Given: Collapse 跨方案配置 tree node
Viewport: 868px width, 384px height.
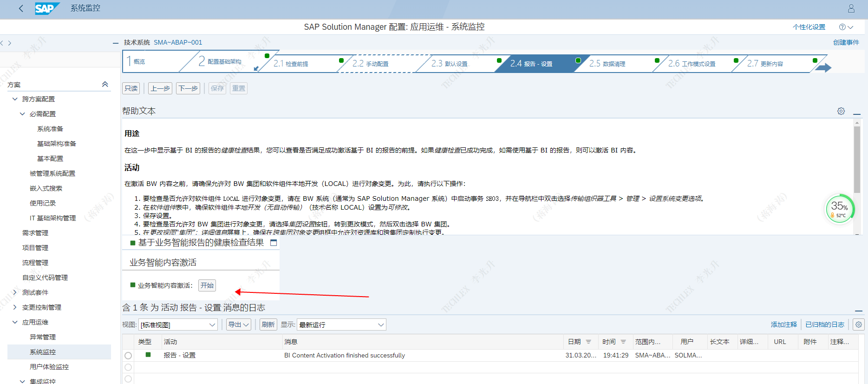Looking at the screenshot, I should (15, 99).
